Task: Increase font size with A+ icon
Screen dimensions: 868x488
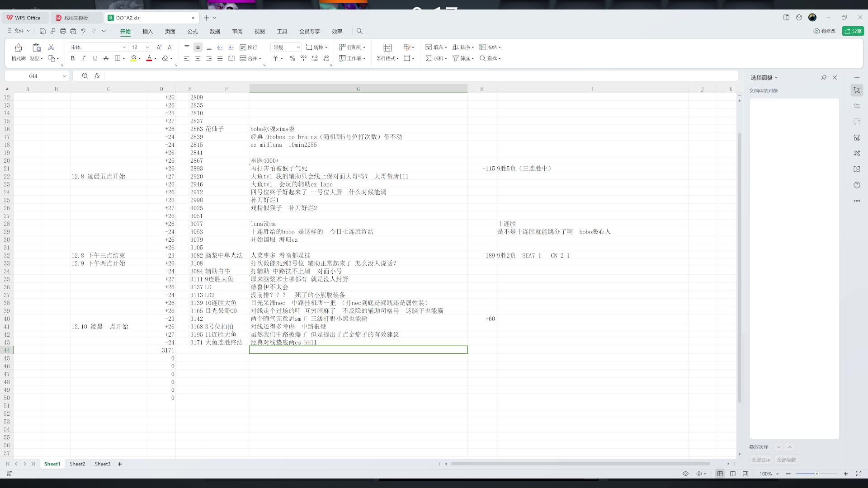Action: [159, 47]
